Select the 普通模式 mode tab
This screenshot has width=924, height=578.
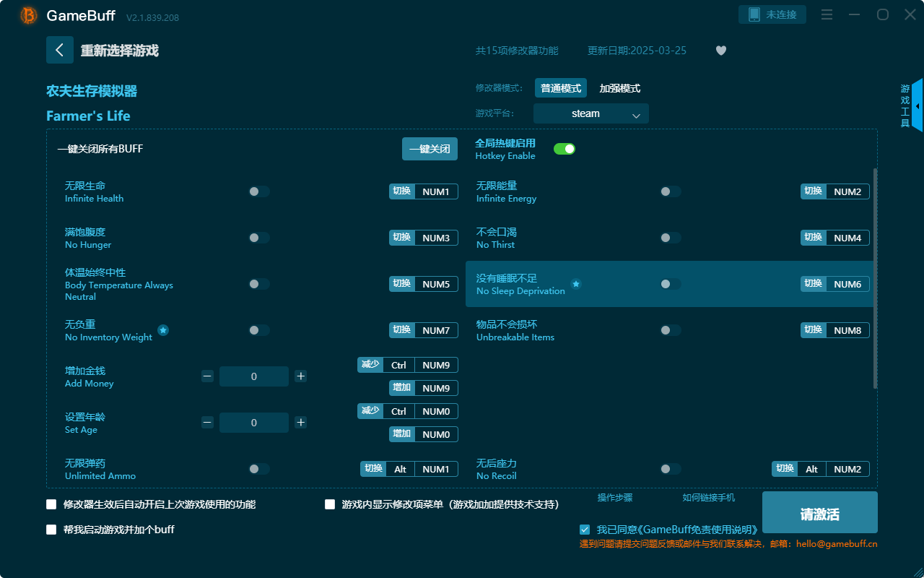pos(561,87)
